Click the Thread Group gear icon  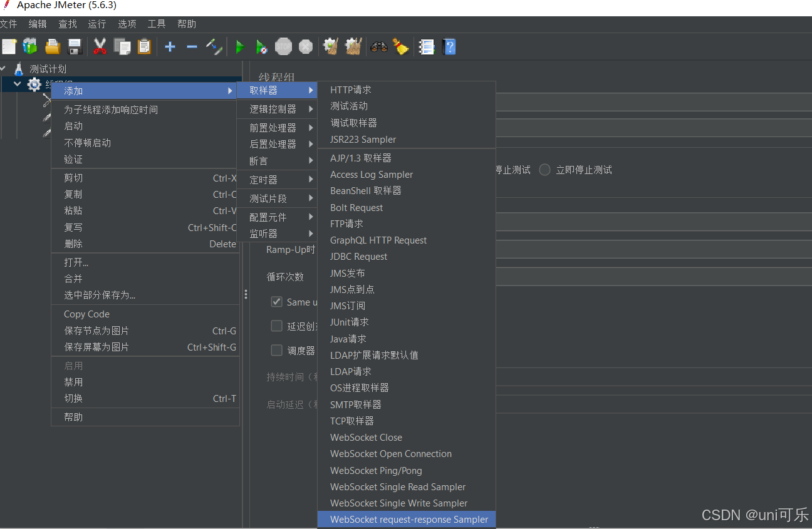pos(34,85)
